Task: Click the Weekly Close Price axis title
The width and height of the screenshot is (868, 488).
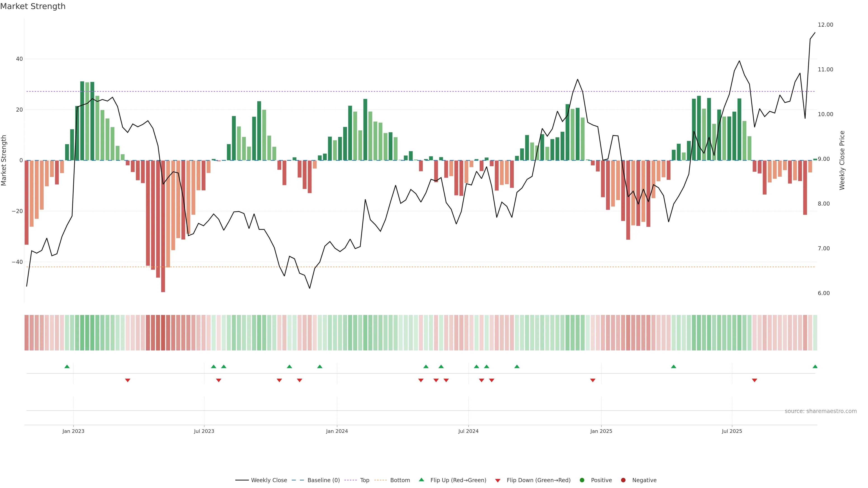Action: coord(842,160)
